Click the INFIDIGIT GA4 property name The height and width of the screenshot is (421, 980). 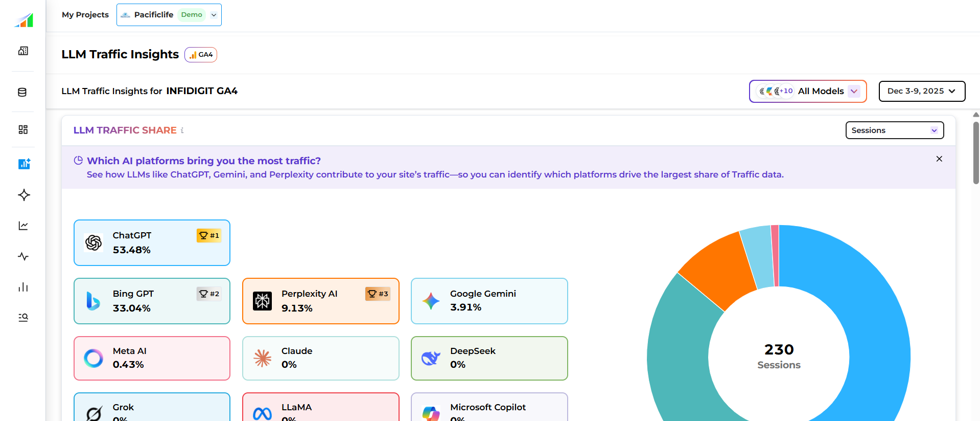point(202,91)
